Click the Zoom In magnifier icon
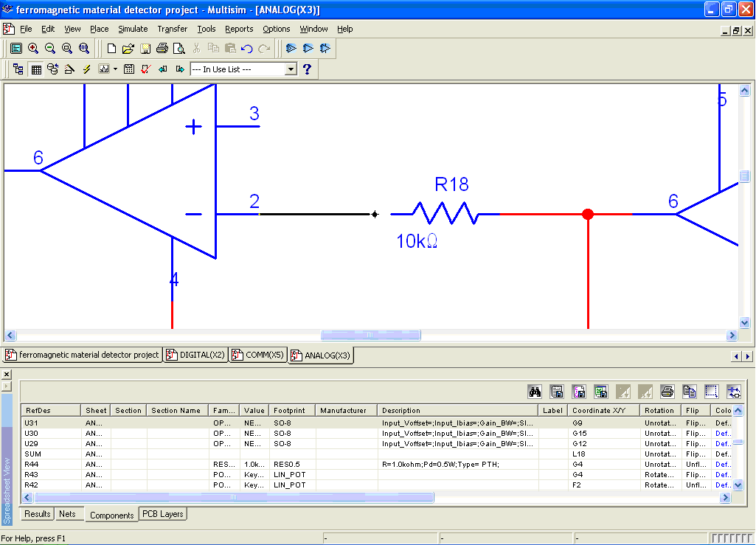 (x=33, y=49)
